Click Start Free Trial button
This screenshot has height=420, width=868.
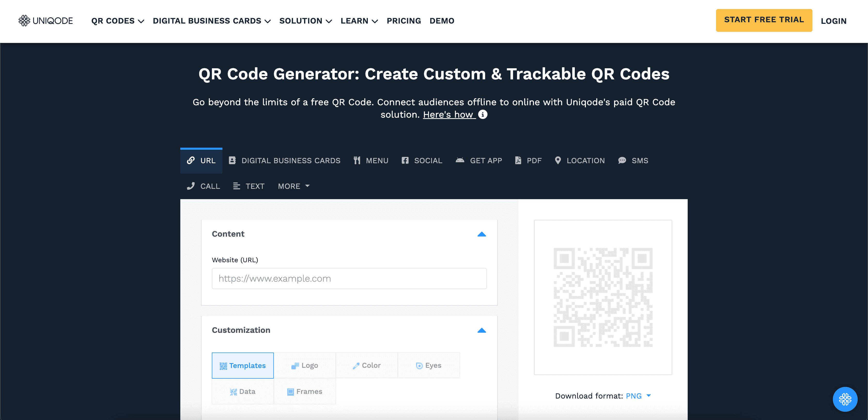764,20
